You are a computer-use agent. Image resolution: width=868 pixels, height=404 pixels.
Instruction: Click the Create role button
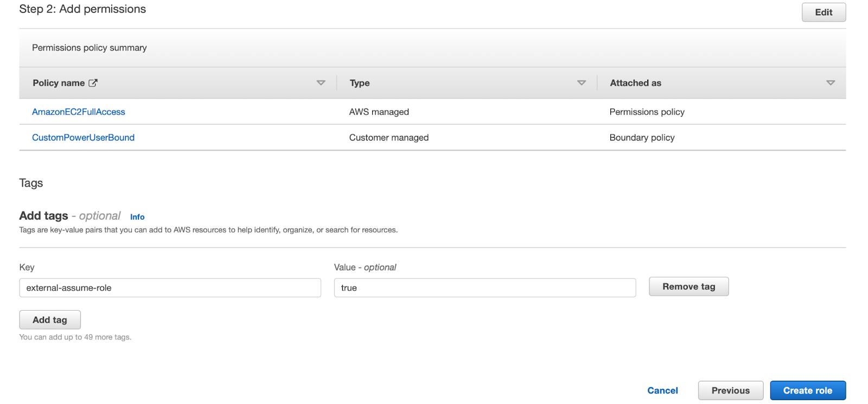coord(807,390)
